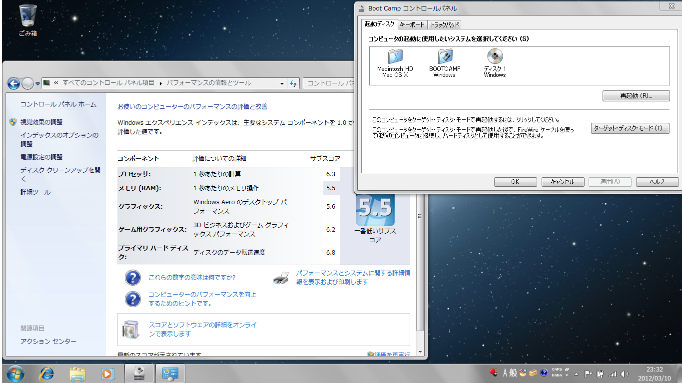Viewport: 682px width, 383px height.
Task: Expand the breadcrumb chevron before すべてのコントロールパネル項目
Action: pos(56,83)
